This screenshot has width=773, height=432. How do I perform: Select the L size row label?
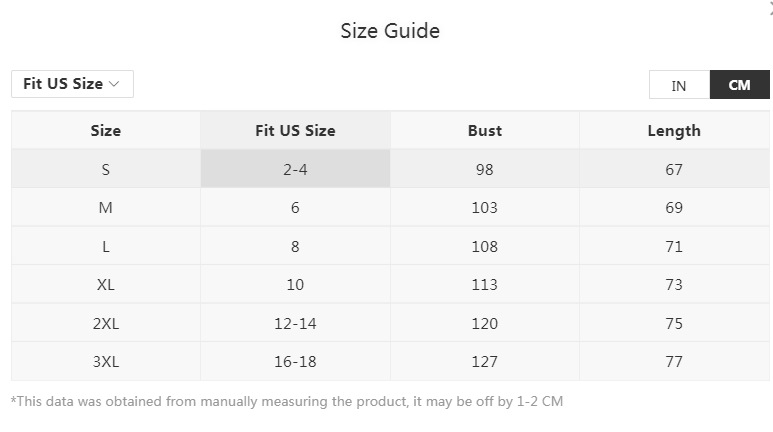click(x=105, y=246)
